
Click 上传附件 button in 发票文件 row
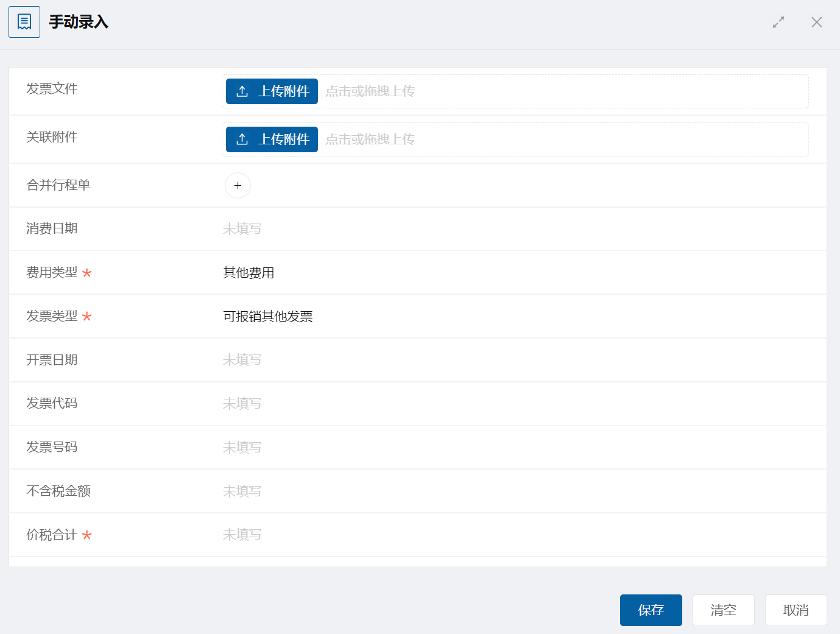click(x=272, y=91)
